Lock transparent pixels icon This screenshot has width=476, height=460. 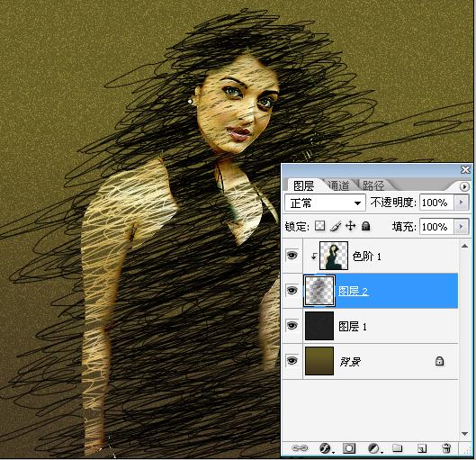coord(319,226)
